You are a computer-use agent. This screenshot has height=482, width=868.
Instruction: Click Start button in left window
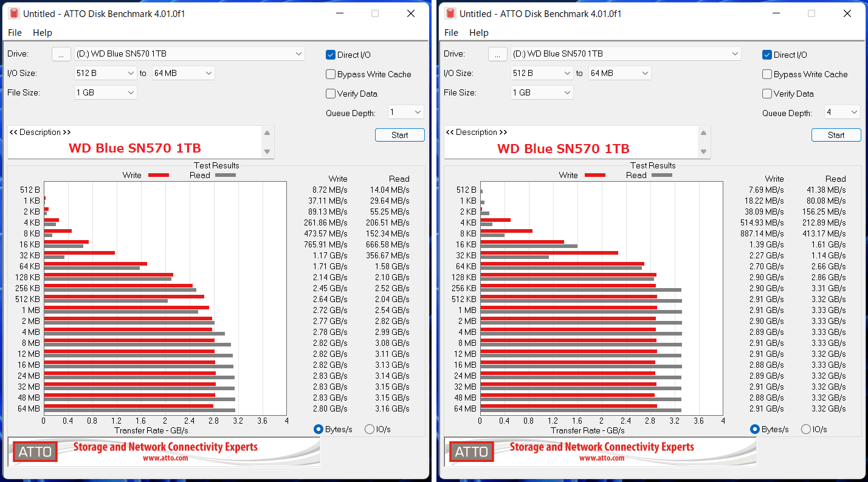[x=400, y=135]
